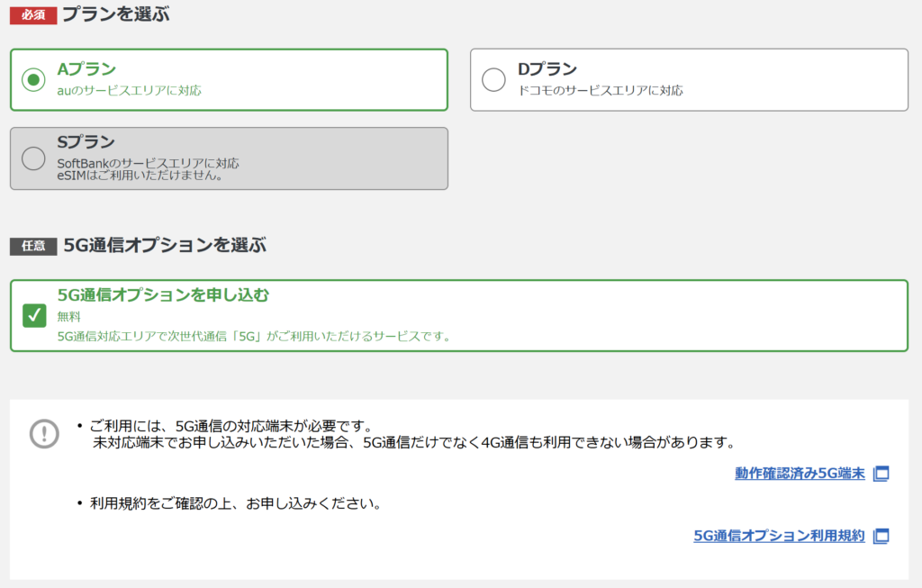
Task: Click external window icon beside 5G通信オプション利用規約
Action: tap(881, 536)
